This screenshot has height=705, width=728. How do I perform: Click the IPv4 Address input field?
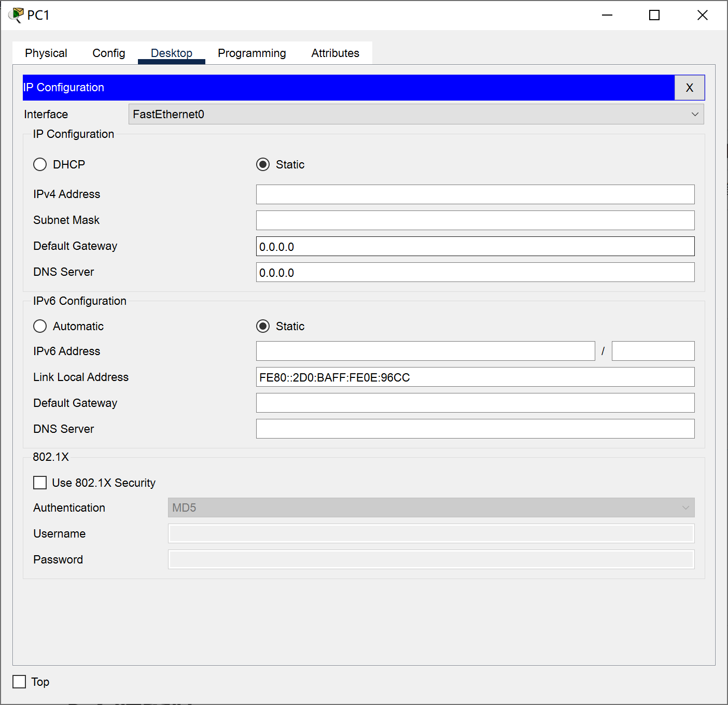(474, 194)
